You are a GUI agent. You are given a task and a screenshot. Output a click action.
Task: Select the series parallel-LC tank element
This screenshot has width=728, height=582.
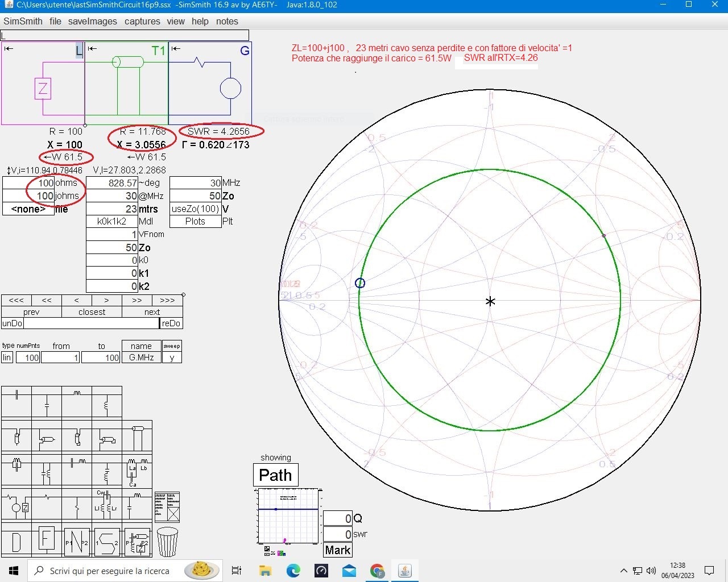[x=16, y=470]
